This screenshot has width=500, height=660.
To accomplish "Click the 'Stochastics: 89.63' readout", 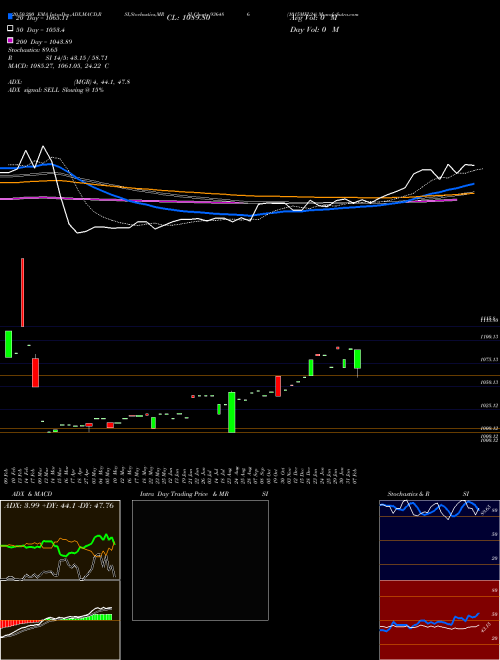I will pyautogui.click(x=33, y=50).
